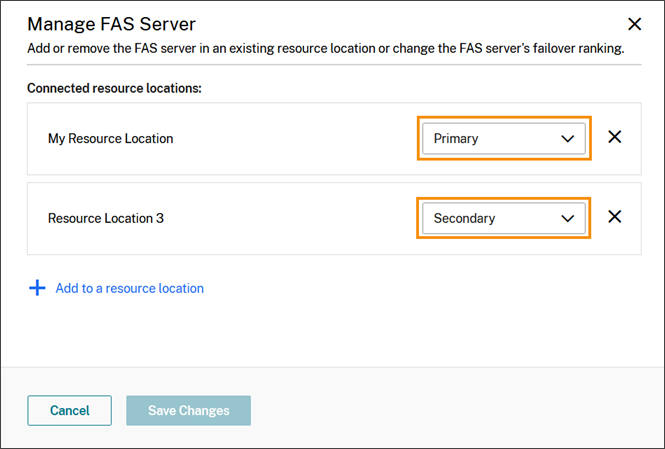665x449 pixels.
Task: Click the blue plus icon
Action: (x=37, y=288)
